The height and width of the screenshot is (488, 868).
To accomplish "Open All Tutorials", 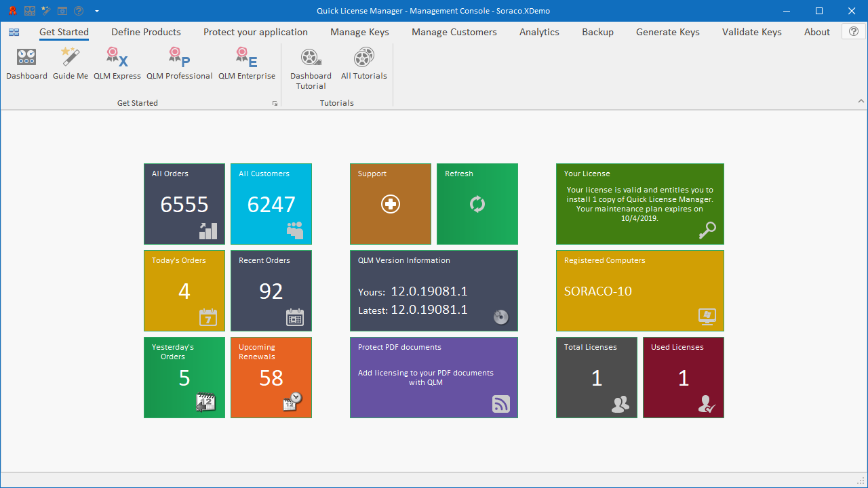I will (364, 64).
